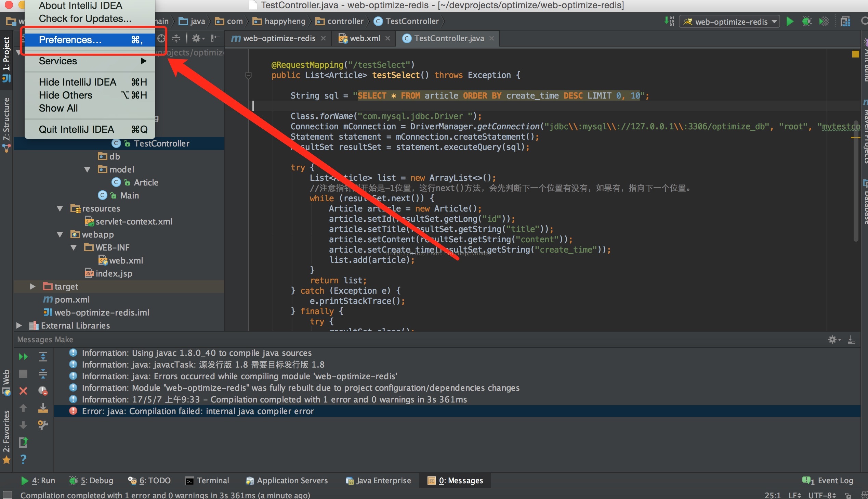This screenshot has width=868, height=499.
Task: Expand all messages icon
Action: (x=43, y=357)
